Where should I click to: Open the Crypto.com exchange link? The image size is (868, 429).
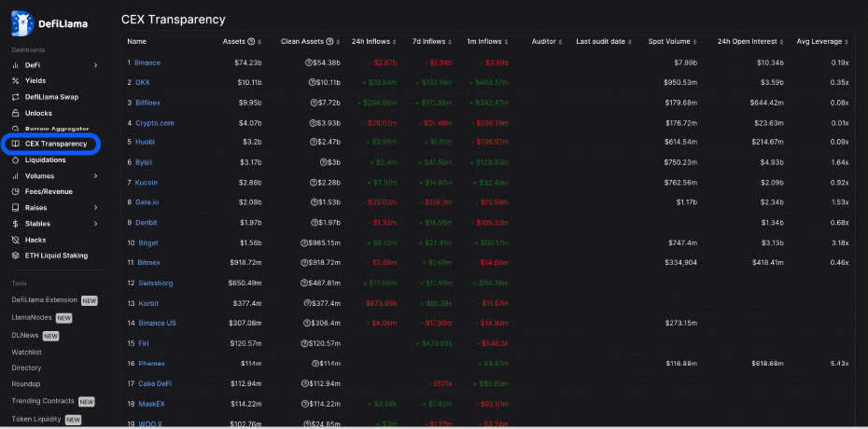(154, 122)
